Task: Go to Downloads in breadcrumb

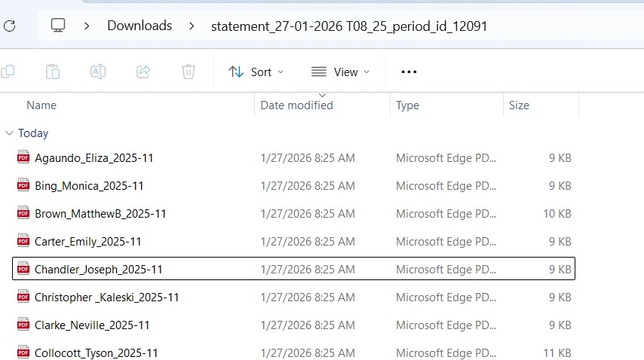Action: pyautogui.click(x=140, y=26)
